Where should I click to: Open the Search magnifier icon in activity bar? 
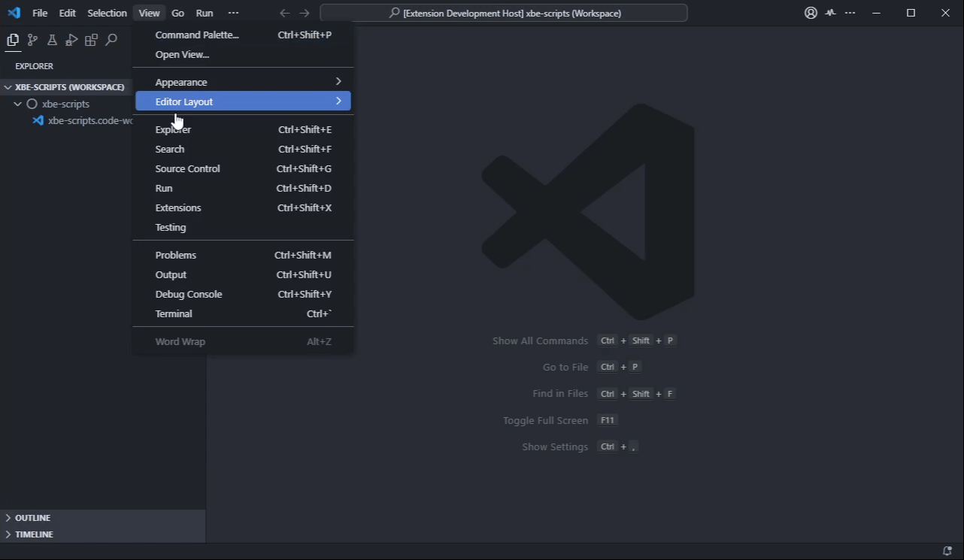point(111,41)
